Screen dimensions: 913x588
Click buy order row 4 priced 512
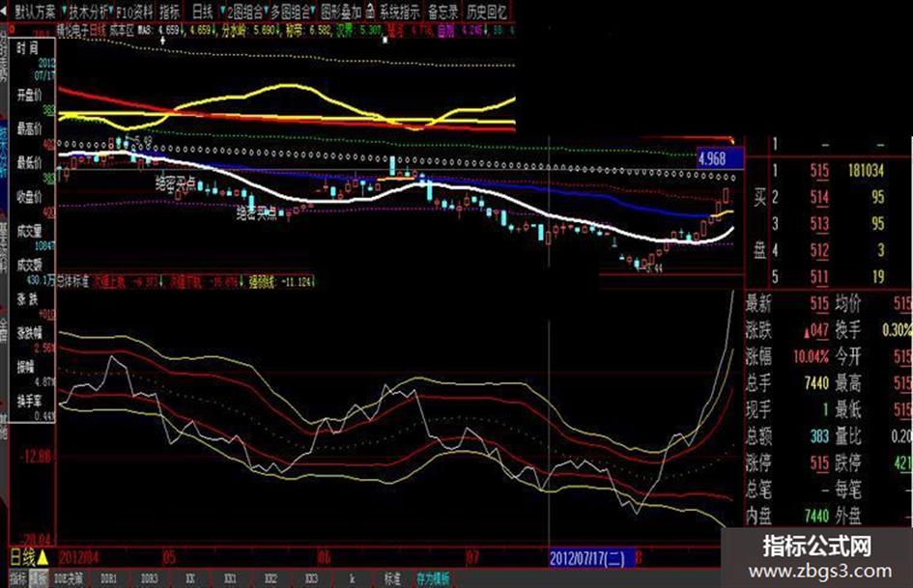tap(827, 250)
